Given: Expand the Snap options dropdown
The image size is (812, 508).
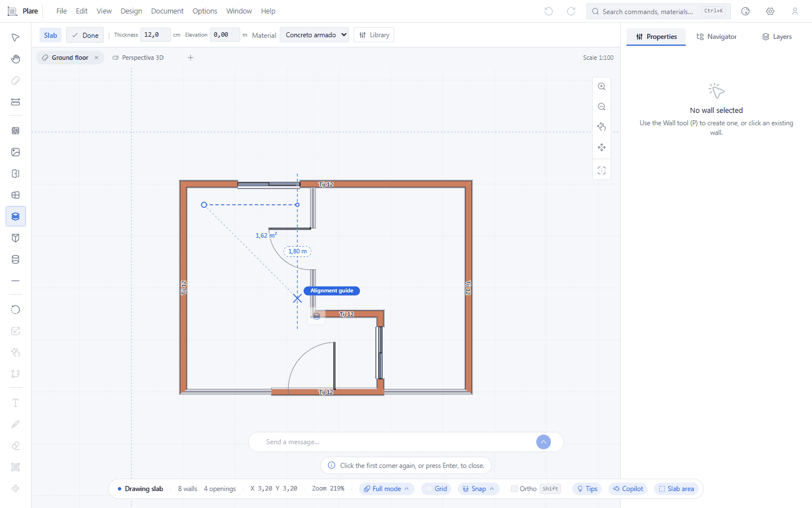Looking at the screenshot, I should pyautogui.click(x=478, y=489).
